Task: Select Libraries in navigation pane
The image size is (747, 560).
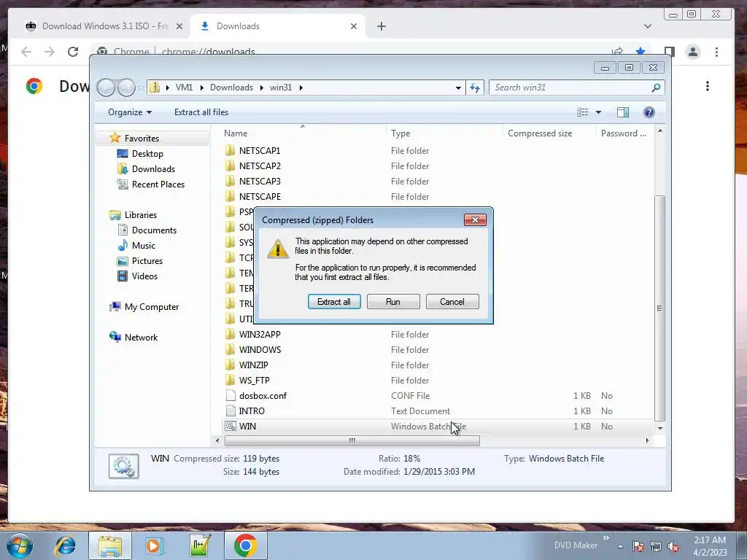Action: click(141, 215)
